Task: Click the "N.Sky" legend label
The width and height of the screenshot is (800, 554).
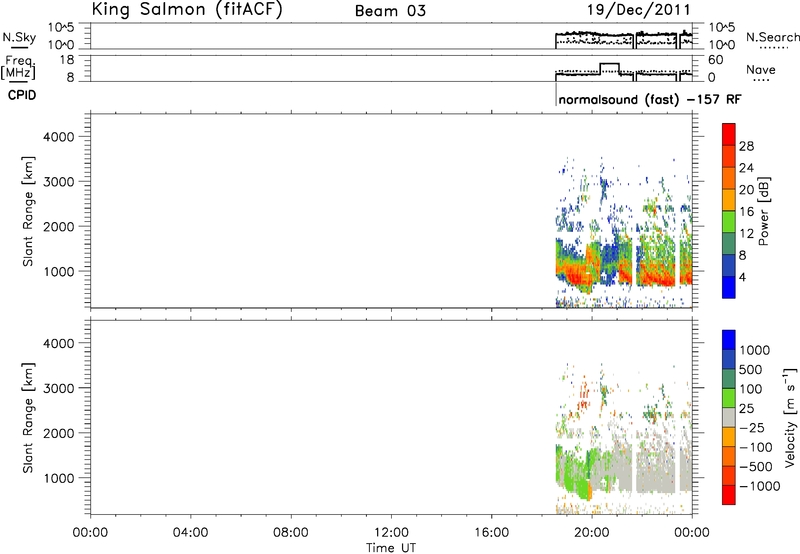Action: (x=19, y=37)
